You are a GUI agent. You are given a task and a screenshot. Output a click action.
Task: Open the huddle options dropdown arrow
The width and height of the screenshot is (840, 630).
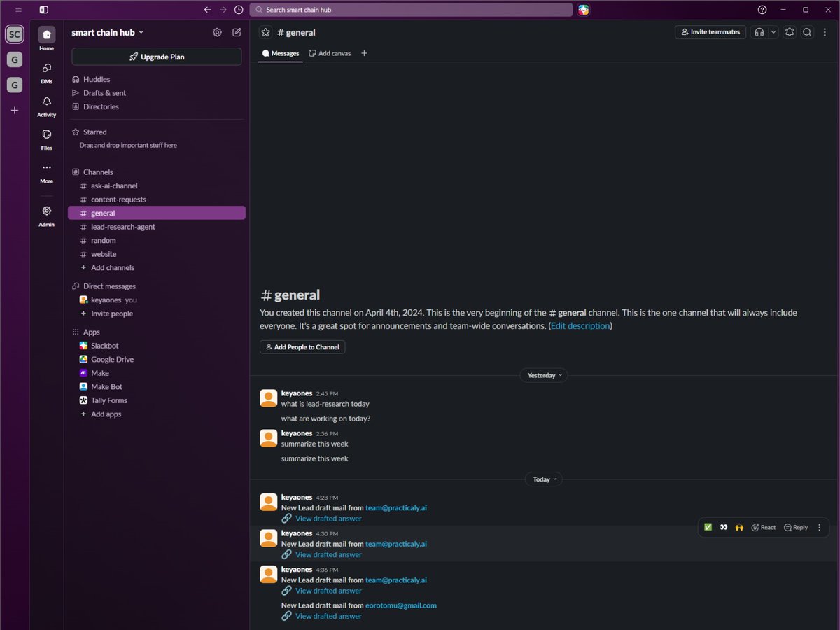pyautogui.click(x=773, y=32)
